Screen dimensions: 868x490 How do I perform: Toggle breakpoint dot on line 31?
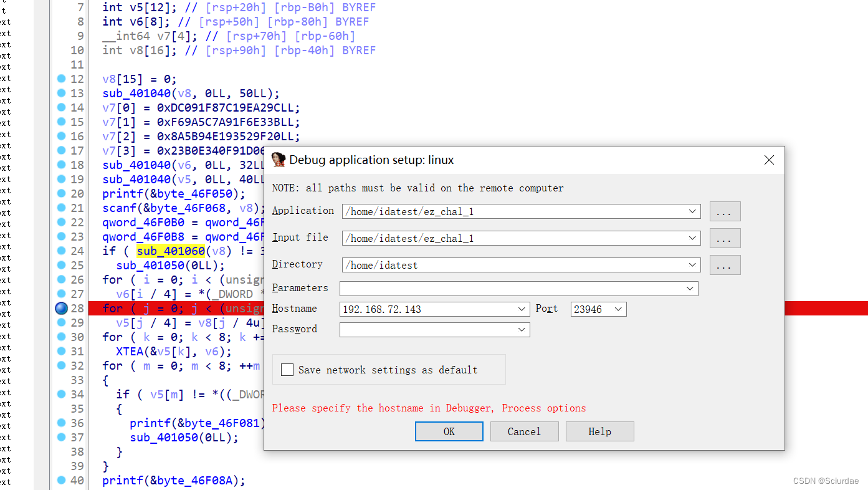(61, 351)
